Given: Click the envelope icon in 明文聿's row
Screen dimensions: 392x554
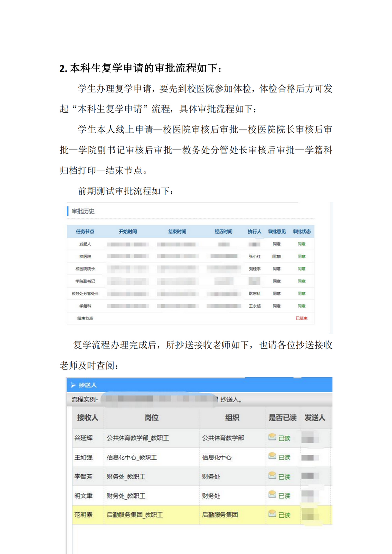Looking at the screenshot, I should coord(272,495).
